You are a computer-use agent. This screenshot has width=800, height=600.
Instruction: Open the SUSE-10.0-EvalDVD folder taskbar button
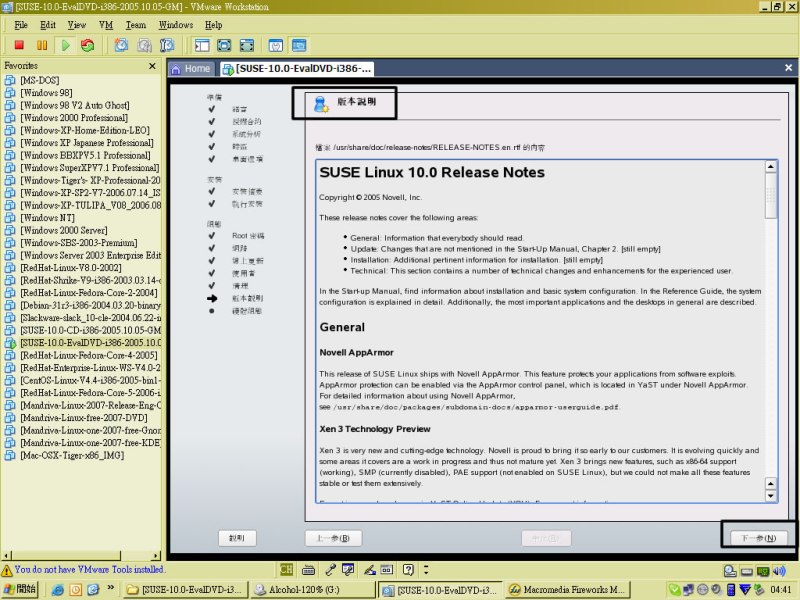click(186, 590)
